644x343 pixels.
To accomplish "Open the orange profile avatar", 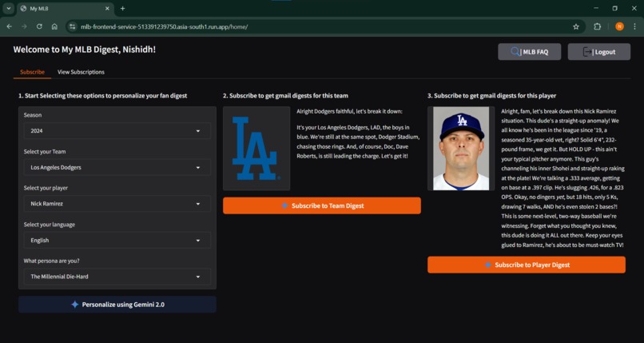I will pyautogui.click(x=619, y=26).
